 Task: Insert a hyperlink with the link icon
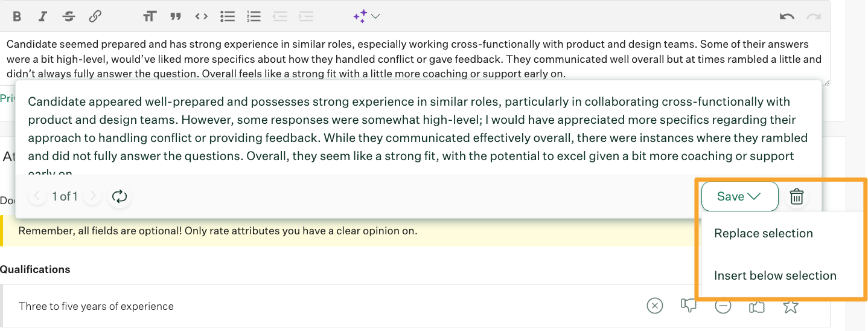coord(95,16)
